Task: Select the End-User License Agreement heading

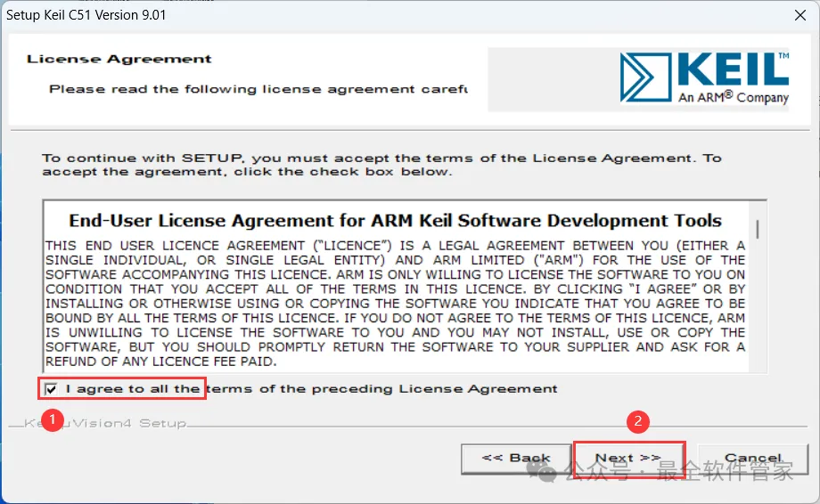Action: [x=395, y=221]
